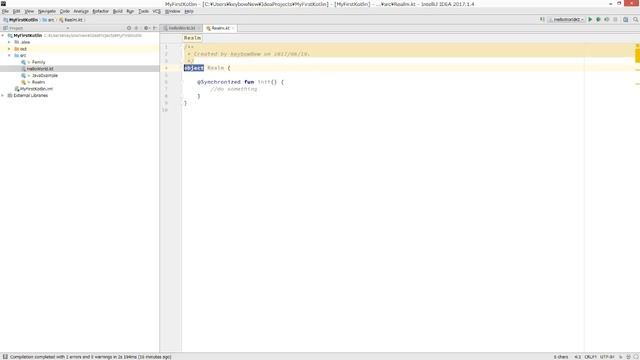This screenshot has width=640, height=360.
Task: Select the .idea folder in tree
Action: coord(22,42)
